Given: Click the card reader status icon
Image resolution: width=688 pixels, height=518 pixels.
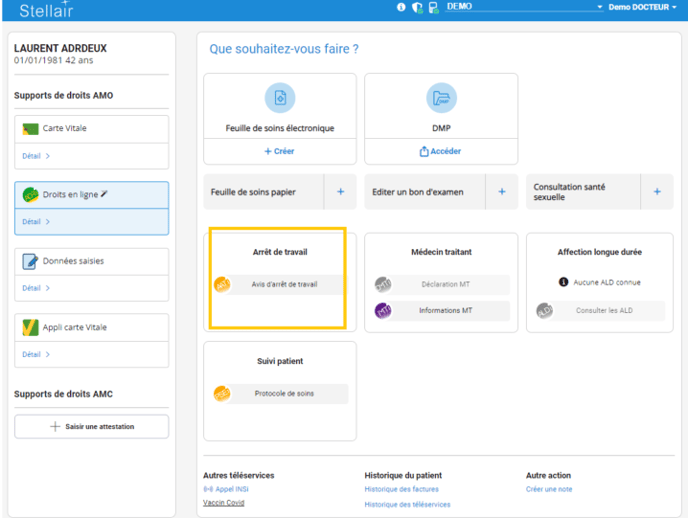Looking at the screenshot, I should 433,7.
